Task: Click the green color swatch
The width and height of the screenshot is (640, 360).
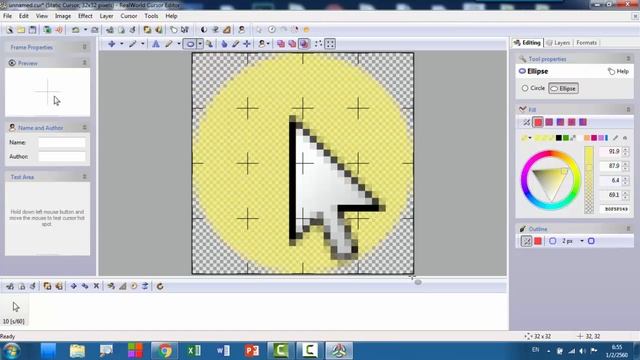Action: [x=566, y=138]
